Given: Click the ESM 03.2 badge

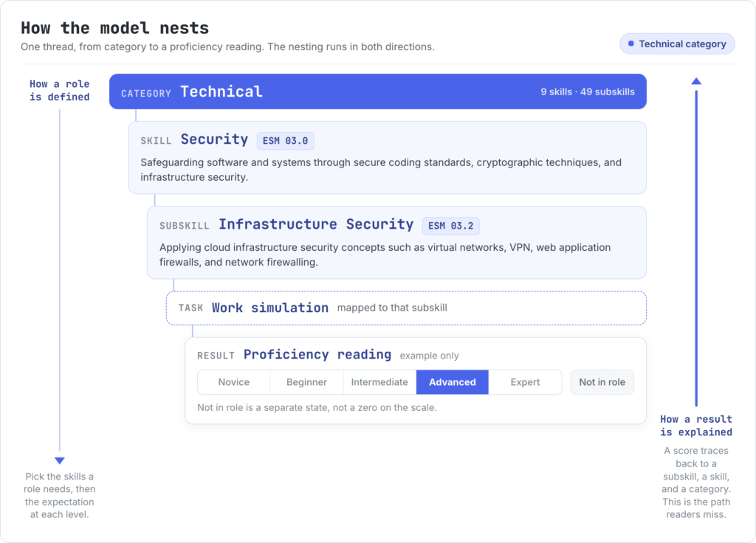Looking at the screenshot, I should click(451, 226).
